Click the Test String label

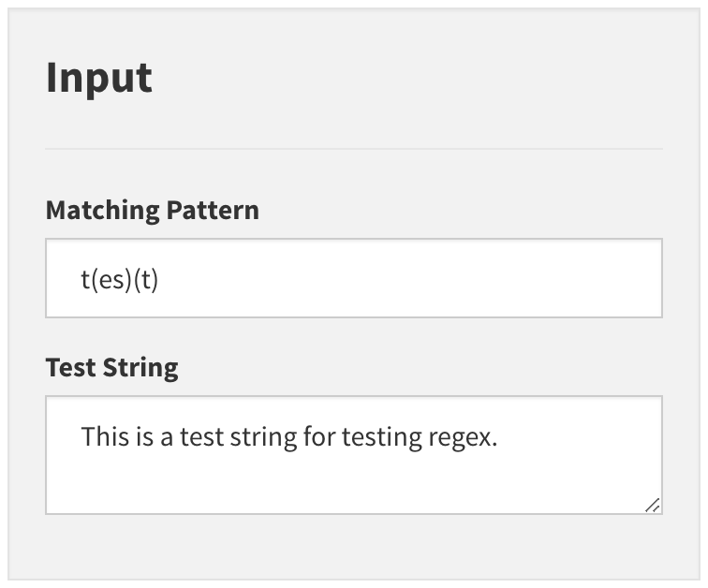click(x=112, y=368)
